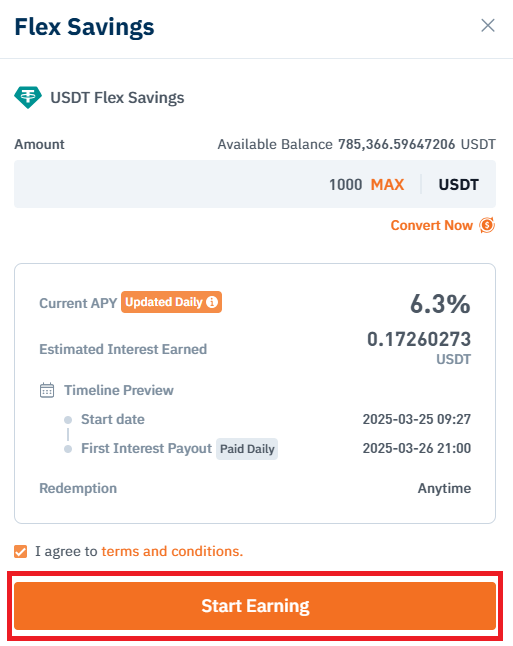Viewport: 513px width, 646px height.
Task: Click the Updated Daily badge
Action: (x=171, y=302)
